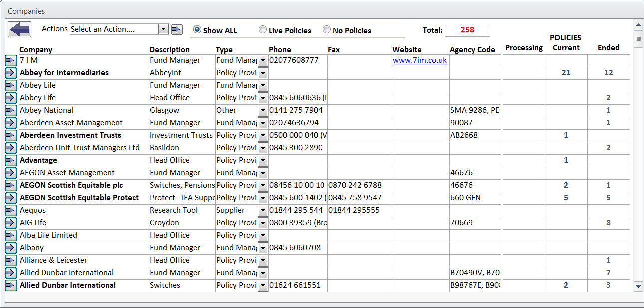
Task: Open the AEGON Asset Management record arrow
Action: 11,173
